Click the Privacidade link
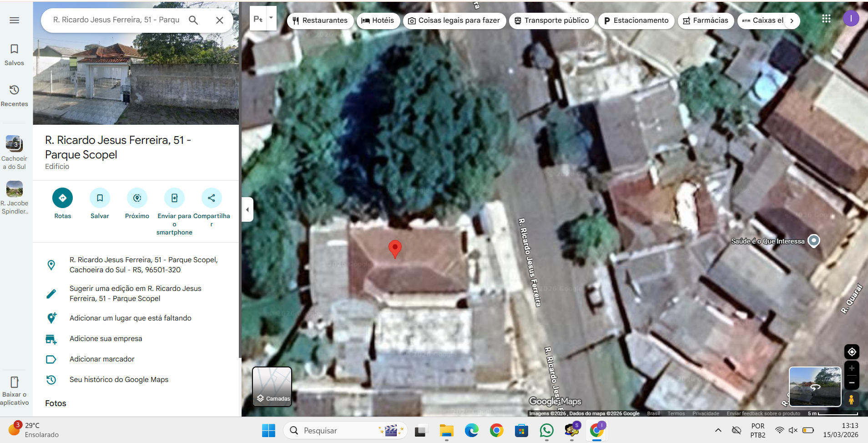This screenshot has height=443, width=868. [x=706, y=413]
